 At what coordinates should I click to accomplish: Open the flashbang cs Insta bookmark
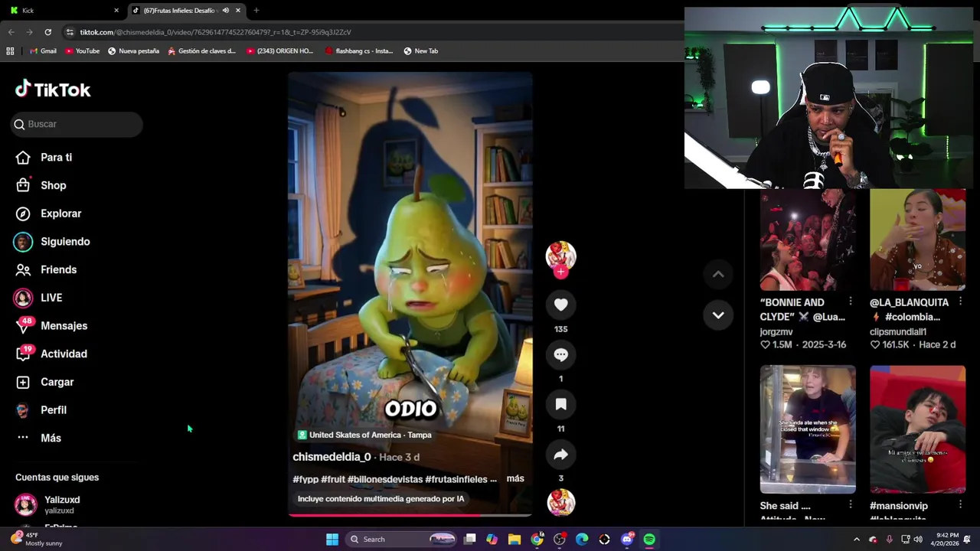[x=359, y=51]
